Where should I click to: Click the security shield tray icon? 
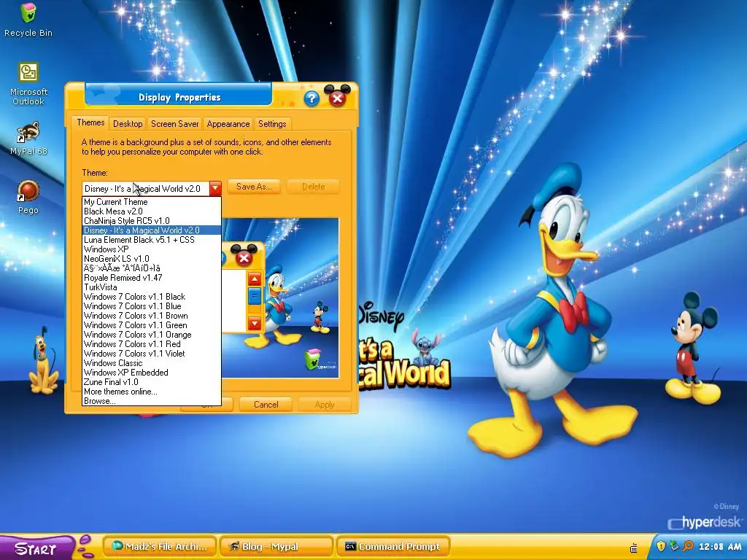point(661,546)
